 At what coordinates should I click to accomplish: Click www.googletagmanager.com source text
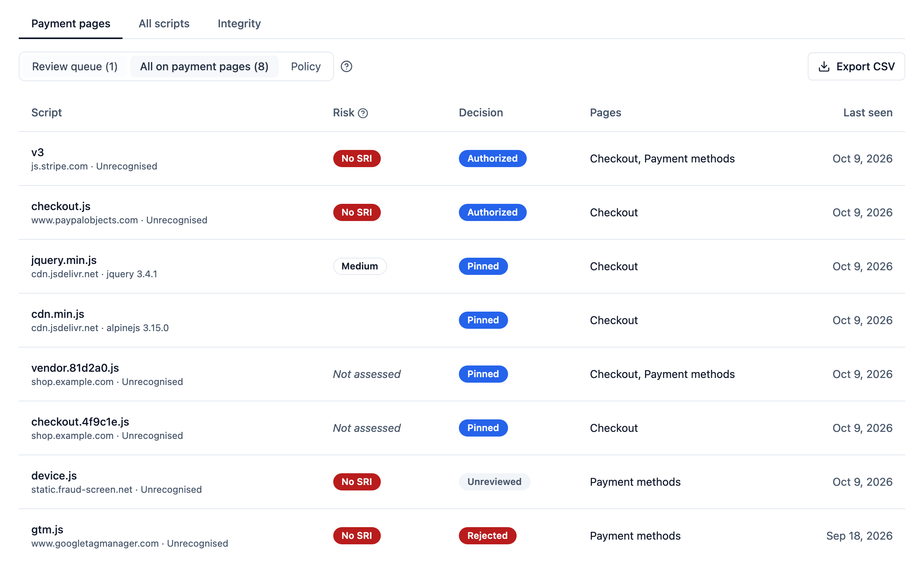(95, 544)
